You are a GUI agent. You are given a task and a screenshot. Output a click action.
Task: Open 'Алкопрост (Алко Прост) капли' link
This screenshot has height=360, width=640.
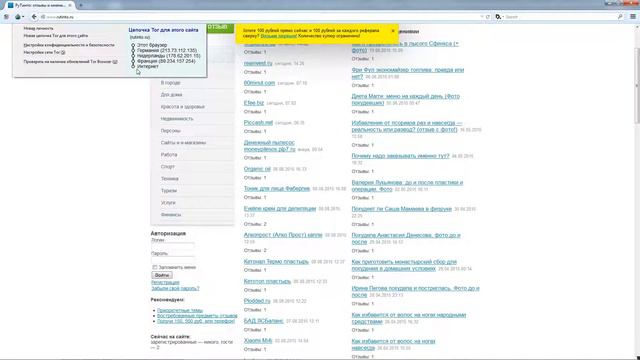[x=283, y=235]
